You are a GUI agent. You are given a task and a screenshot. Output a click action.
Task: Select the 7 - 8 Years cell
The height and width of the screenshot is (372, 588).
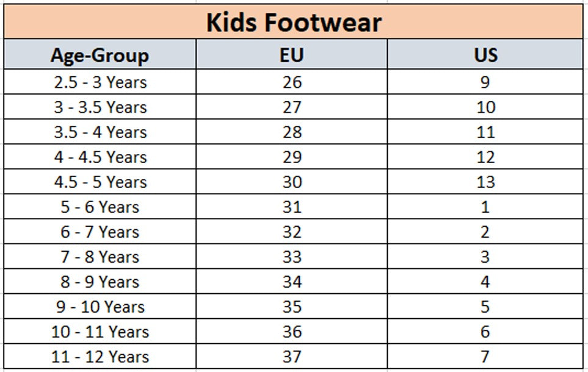100,257
